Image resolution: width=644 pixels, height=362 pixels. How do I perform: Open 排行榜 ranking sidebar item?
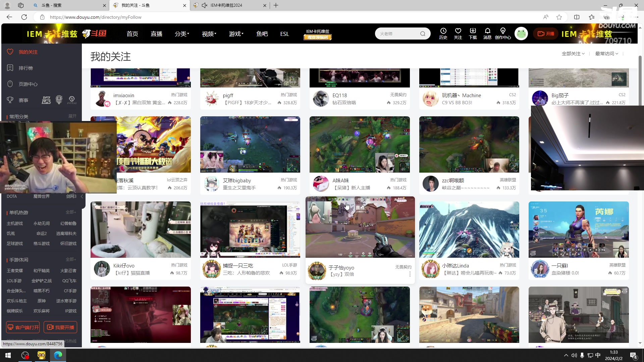25,68
